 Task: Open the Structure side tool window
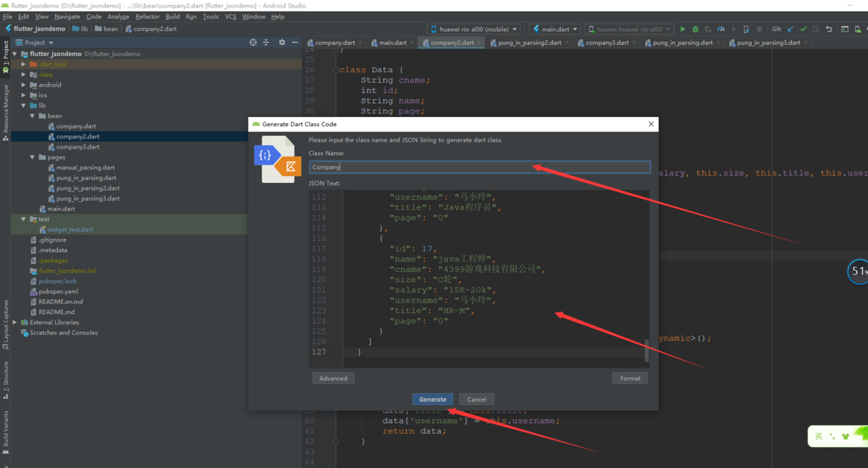[x=6, y=380]
